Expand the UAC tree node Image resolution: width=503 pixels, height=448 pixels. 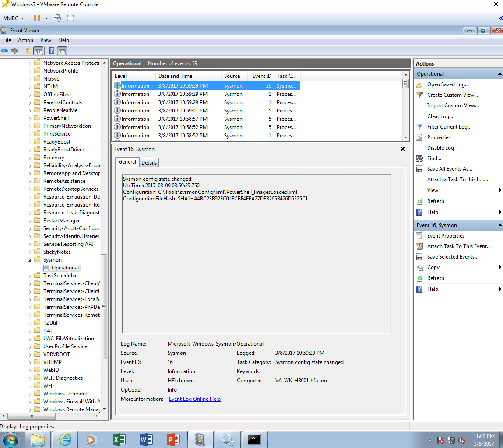coord(30,331)
